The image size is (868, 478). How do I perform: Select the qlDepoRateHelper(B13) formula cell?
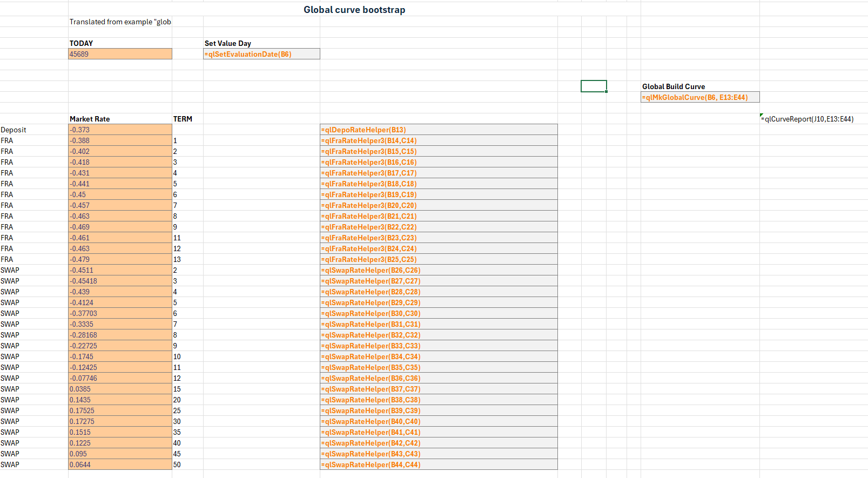438,130
